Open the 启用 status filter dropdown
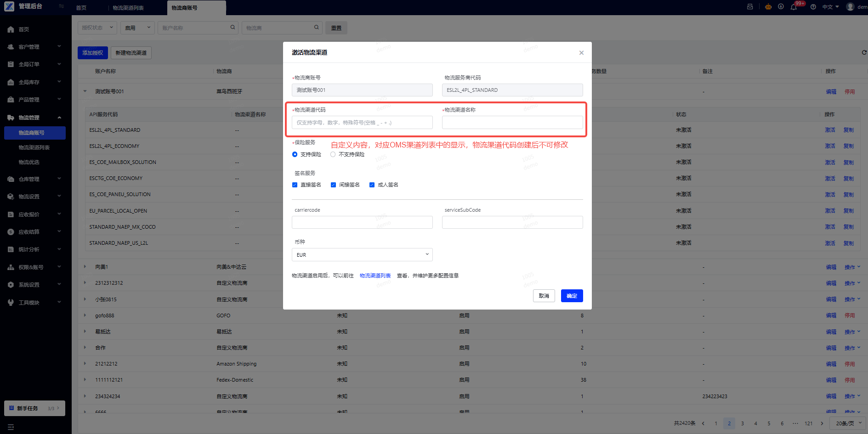868x434 pixels. 138,28
